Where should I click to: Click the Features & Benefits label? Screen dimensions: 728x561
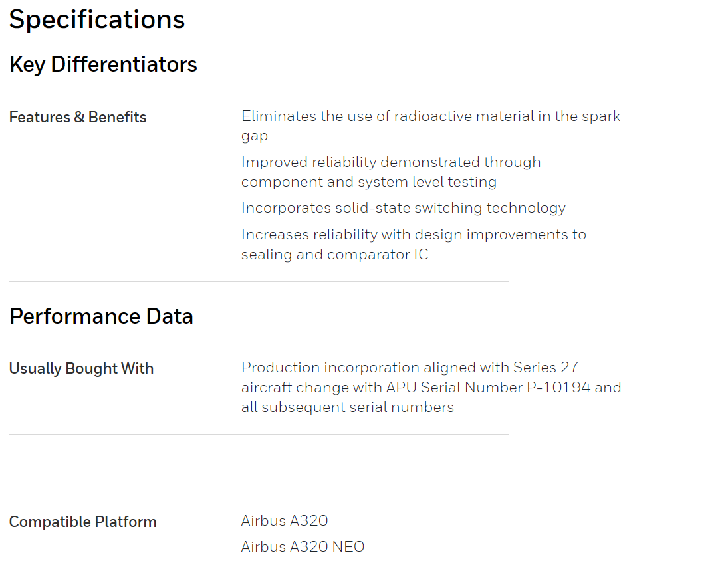78,117
